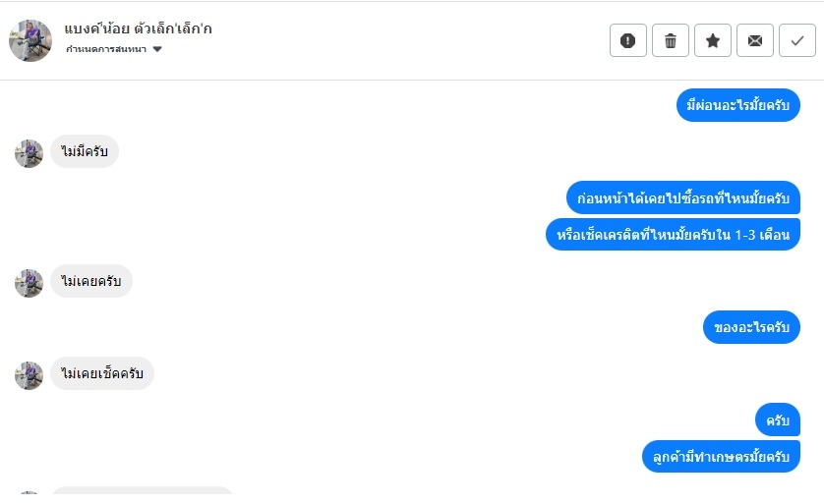Select the ไม่เคยเช็คครับ reply bubble
The width and height of the screenshot is (824, 504).
[102, 373]
